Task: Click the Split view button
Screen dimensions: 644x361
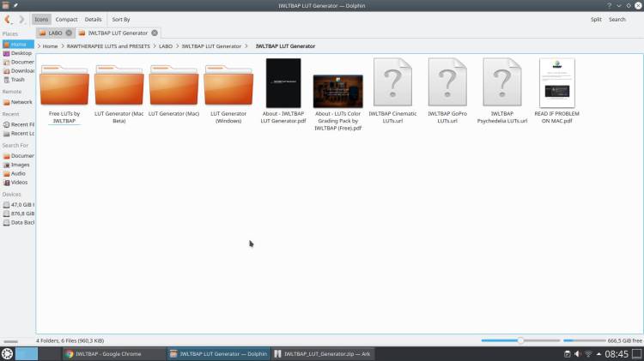Action: (x=596, y=19)
